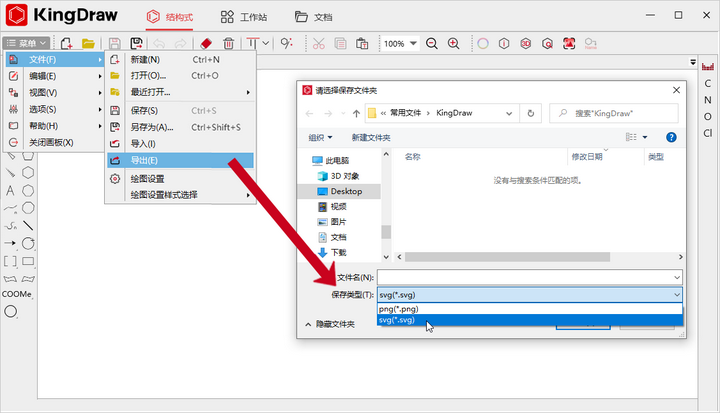The width and height of the screenshot is (720, 413).
Task: Click the new document toolbar icon
Action: 66,44
